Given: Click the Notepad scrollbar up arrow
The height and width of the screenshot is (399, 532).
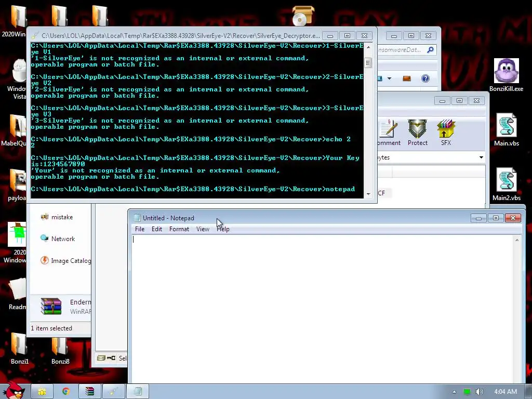Looking at the screenshot, I should pos(517,240).
